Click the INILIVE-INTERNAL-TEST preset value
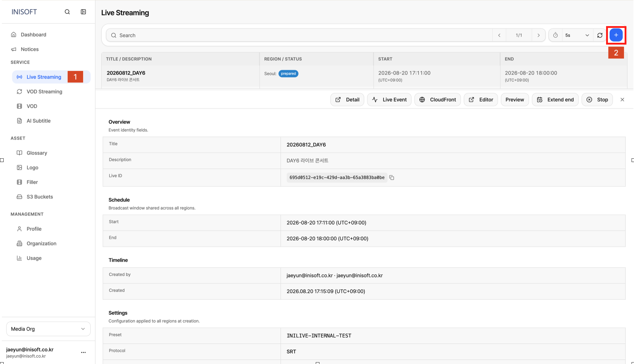 (319, 335)
